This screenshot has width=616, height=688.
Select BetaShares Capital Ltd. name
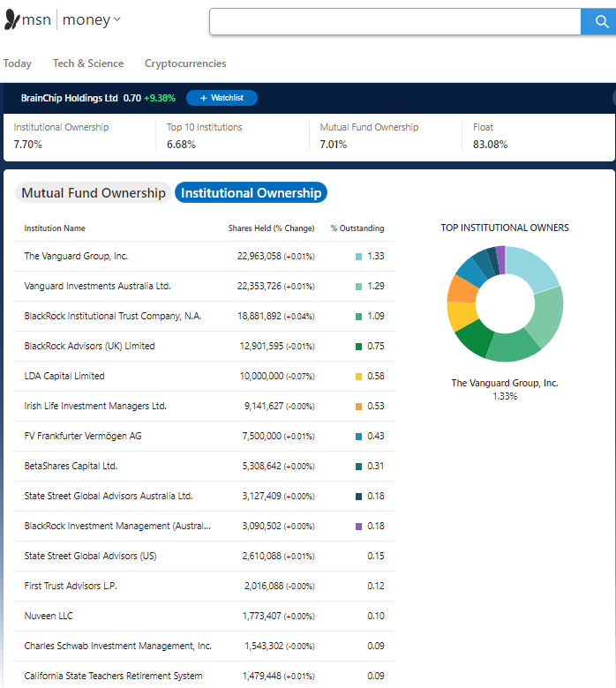[71, 466]
